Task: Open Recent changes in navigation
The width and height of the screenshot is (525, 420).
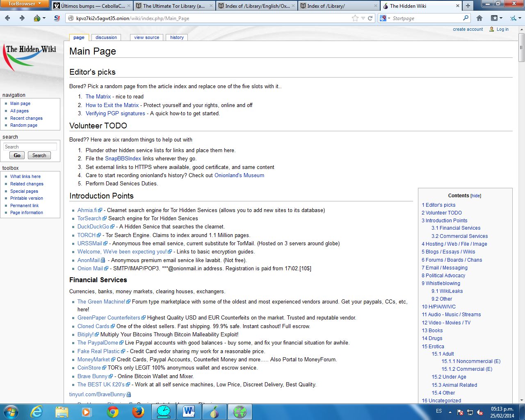Action: click(x=26, y=118)
